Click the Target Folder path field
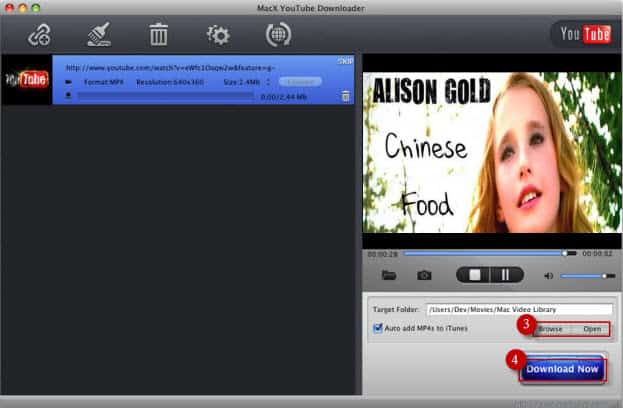The height and width of the screenshot is (408, 623). [519, 309]
